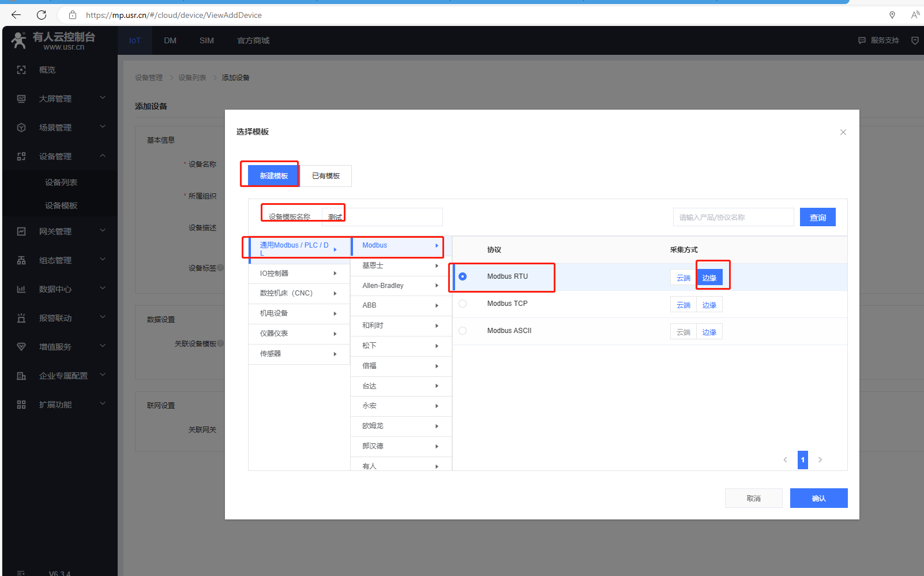Go back with the browser back arrow
Viewport: 924px width, 576px height.
tap(16, 15)
